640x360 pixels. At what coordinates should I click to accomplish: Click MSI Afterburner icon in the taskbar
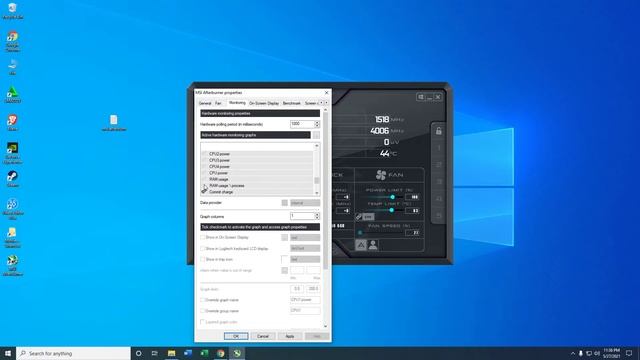pyautogui.click(x=237, y=353)
